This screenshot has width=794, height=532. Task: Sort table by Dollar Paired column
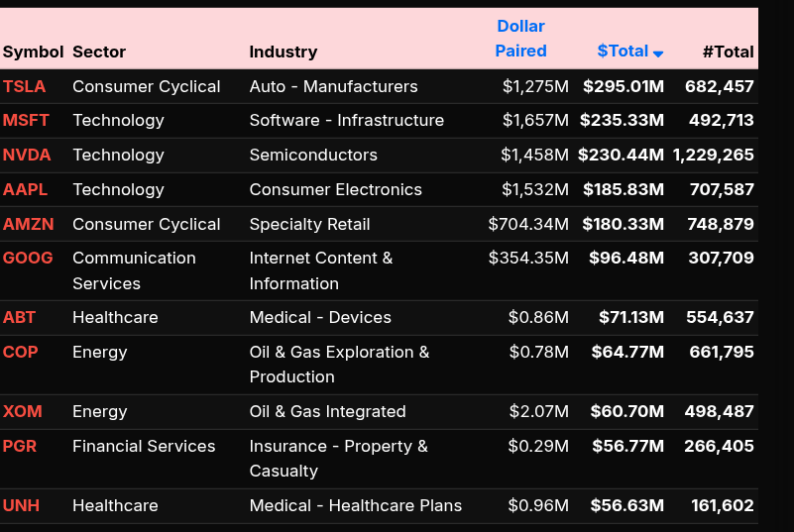520,39
